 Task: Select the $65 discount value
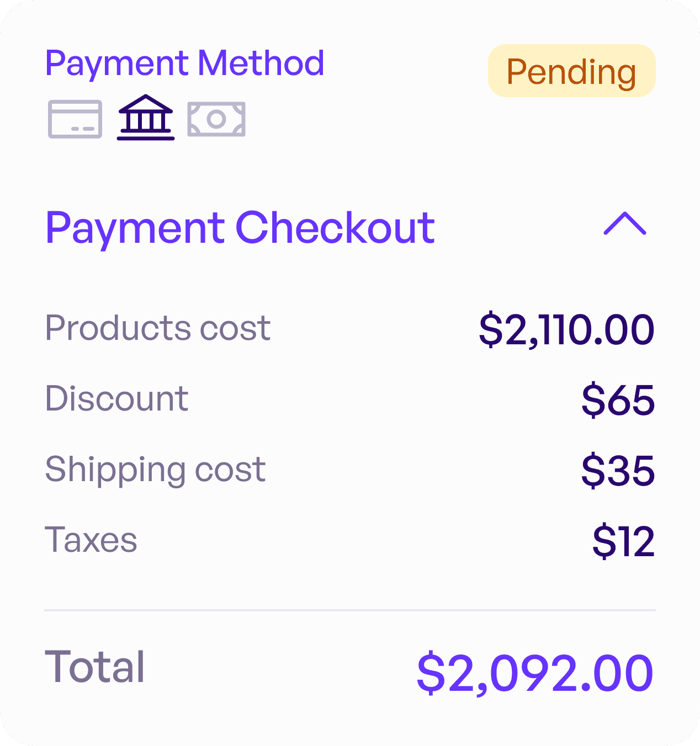click(618, 400)
